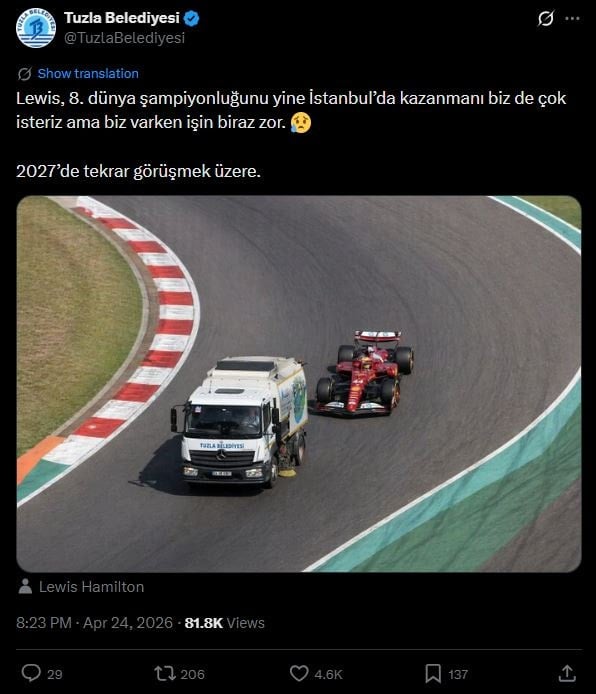Open the sweeper truck race photo
The image size is (596, 694).
click(299, 384)
